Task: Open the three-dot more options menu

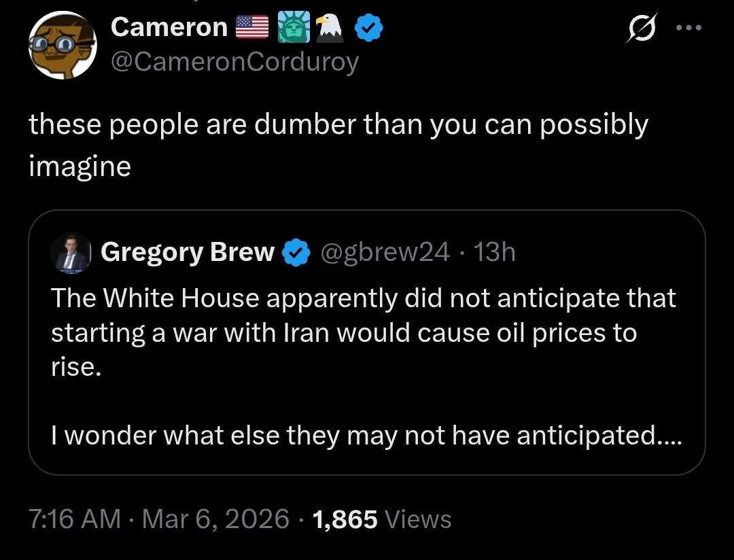Action: tap(686, 29)
